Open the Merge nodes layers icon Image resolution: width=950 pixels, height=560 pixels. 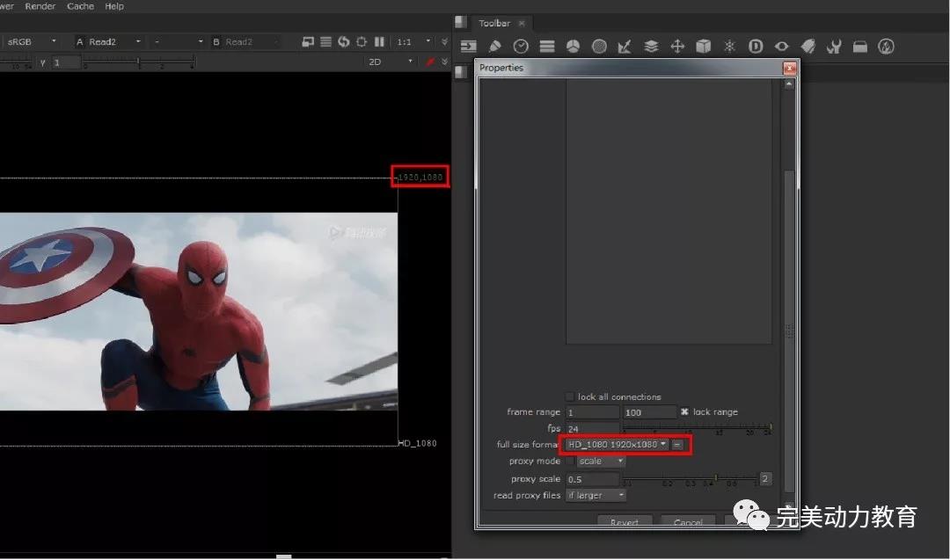651,47
